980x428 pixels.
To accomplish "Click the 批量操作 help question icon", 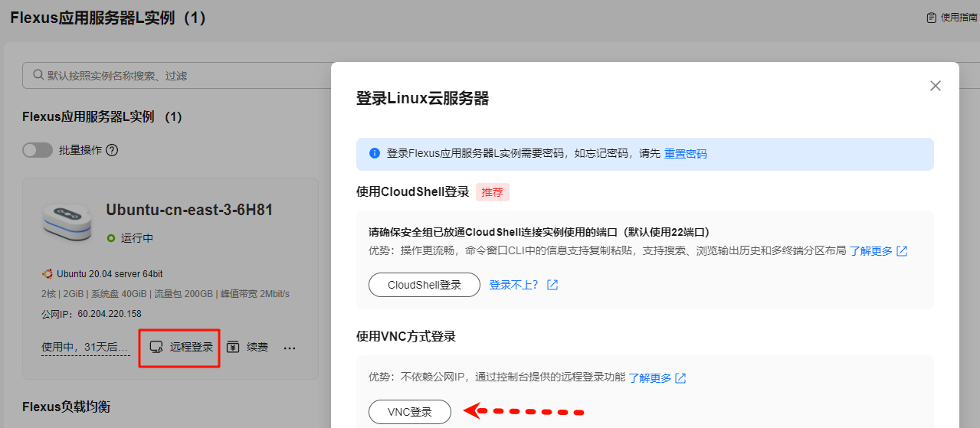I will [112, 150].
